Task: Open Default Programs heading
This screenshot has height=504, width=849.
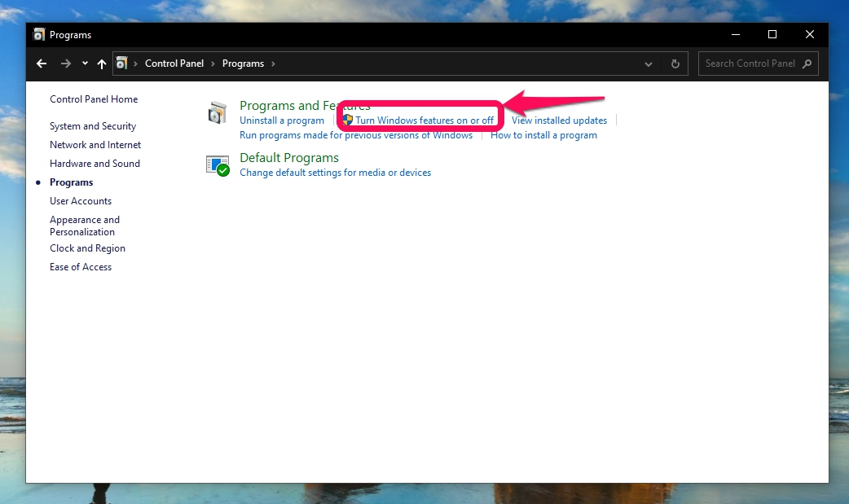Action: [289, 157]
